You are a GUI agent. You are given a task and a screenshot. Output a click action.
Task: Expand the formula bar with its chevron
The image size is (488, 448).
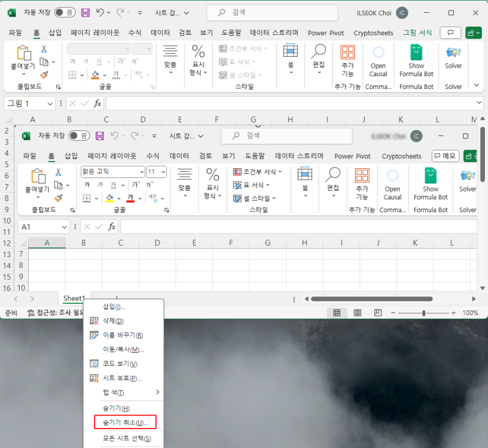(479, 102)
